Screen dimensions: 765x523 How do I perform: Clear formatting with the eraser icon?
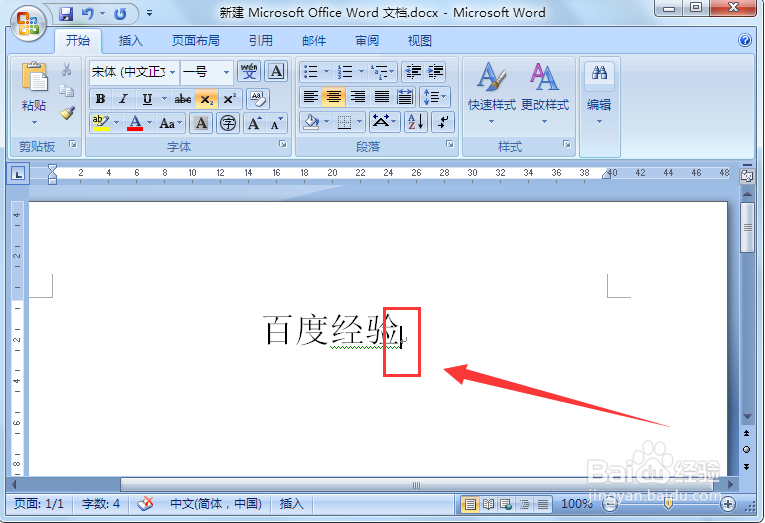pos(258,99)
